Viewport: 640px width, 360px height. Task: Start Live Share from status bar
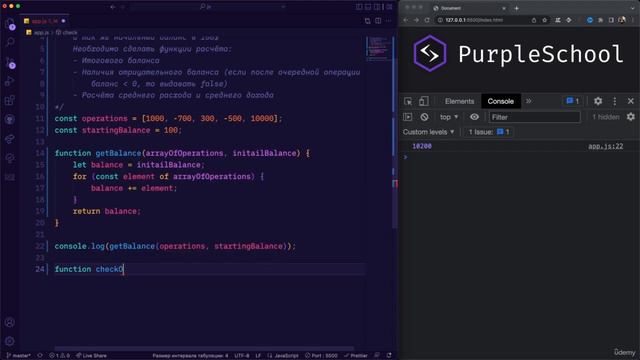click(91, 356)
